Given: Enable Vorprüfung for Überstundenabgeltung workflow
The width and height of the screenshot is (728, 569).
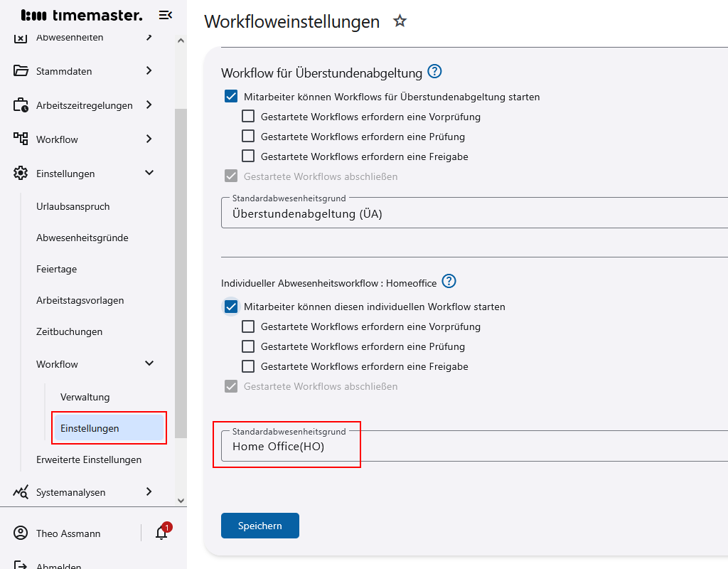Looking at the screenshot, I should tap(248, 117).
